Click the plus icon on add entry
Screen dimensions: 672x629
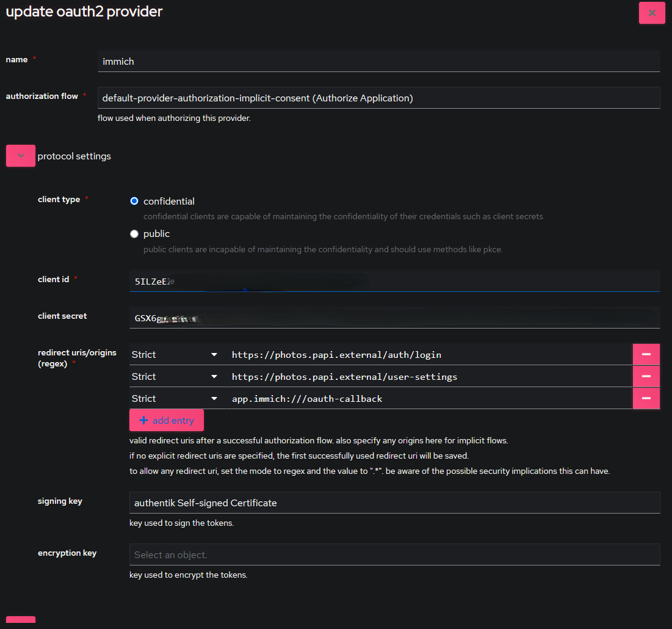[x=143, y=420]
